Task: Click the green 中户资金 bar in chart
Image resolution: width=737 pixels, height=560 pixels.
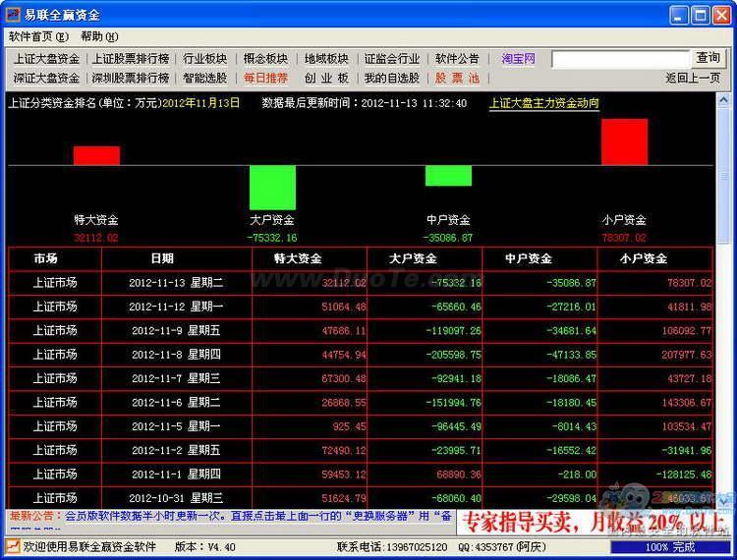Action: 448,176
